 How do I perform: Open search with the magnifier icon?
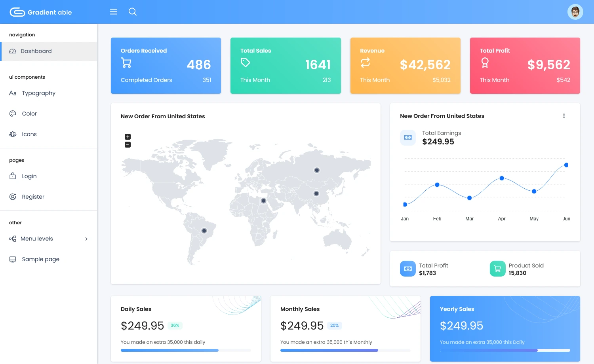pyautogui.click(x=133, y=12)
